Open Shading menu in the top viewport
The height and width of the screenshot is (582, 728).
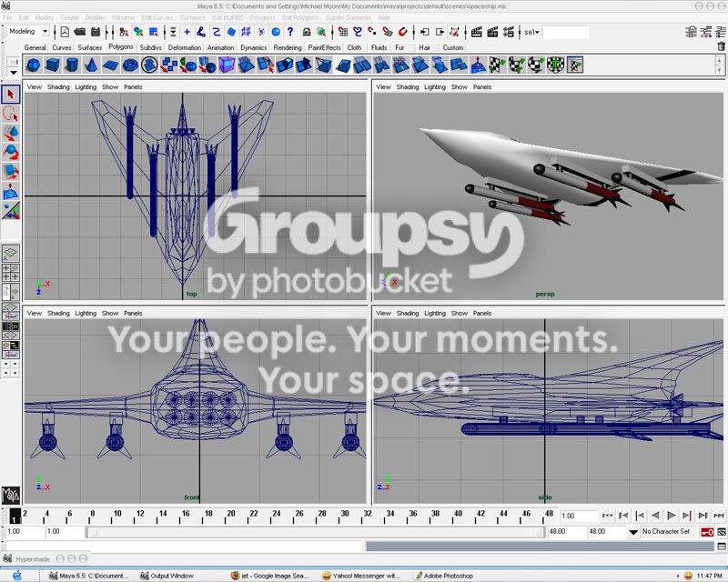(x=58, y=86)
